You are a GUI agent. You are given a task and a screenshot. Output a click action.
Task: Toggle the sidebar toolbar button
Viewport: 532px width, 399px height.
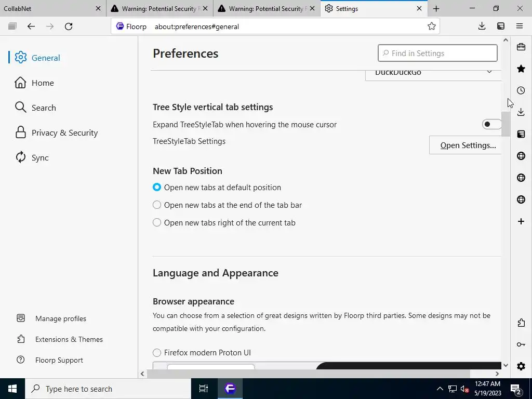pyautogui.click(x=501, y=26)
